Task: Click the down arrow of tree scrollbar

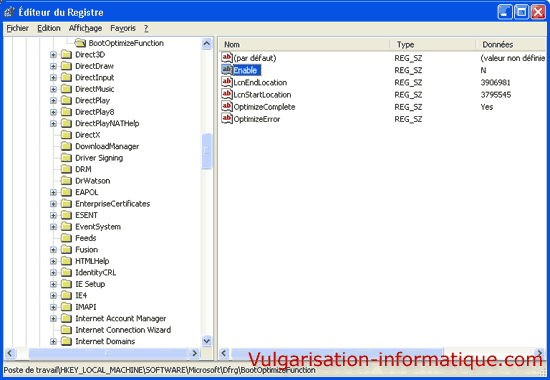Action: (207, 341)
